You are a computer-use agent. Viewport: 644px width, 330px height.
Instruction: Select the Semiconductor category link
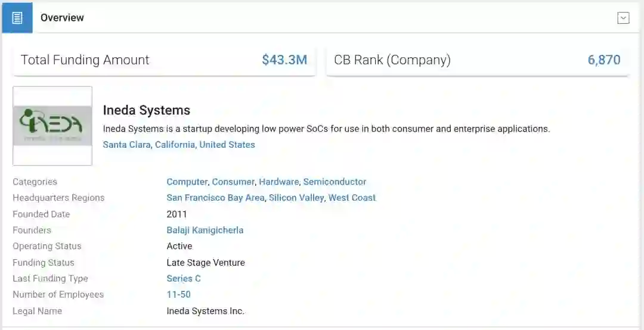(335, 182)
